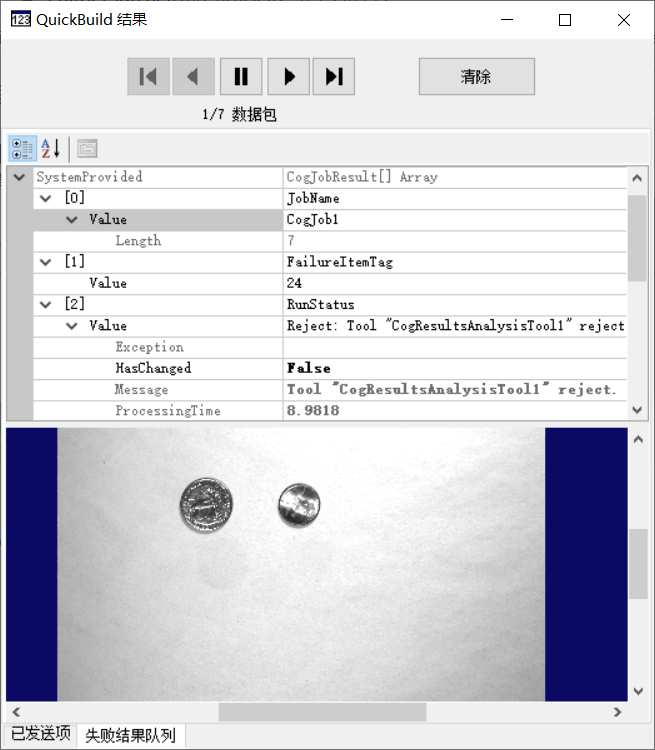Select the ProcessingTime property row
655x750 pixels.
click(330, 411)
